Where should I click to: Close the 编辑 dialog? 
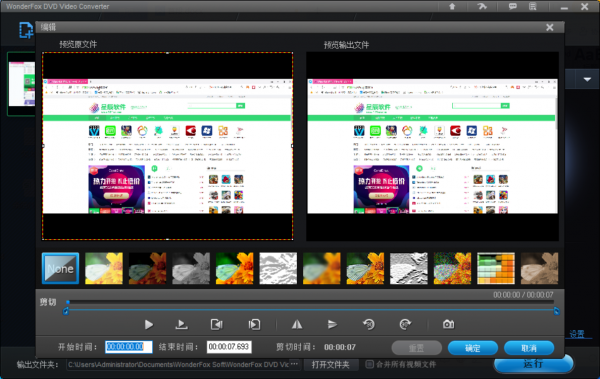tap(550, 28)
